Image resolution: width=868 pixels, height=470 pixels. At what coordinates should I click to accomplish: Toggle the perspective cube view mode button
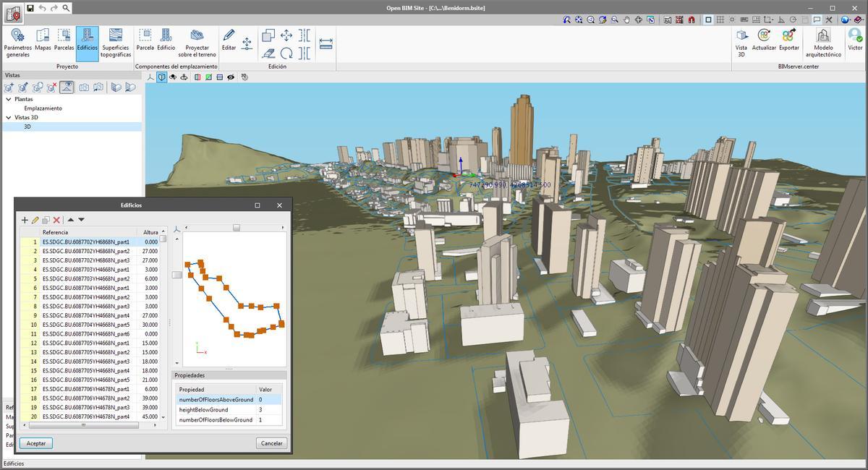point(162,77)
